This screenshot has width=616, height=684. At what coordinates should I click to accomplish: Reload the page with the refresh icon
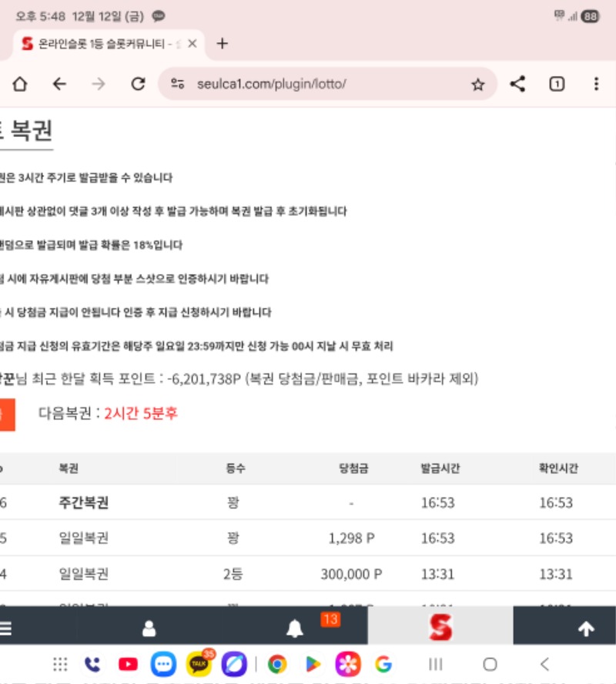[x=137, y=85]
